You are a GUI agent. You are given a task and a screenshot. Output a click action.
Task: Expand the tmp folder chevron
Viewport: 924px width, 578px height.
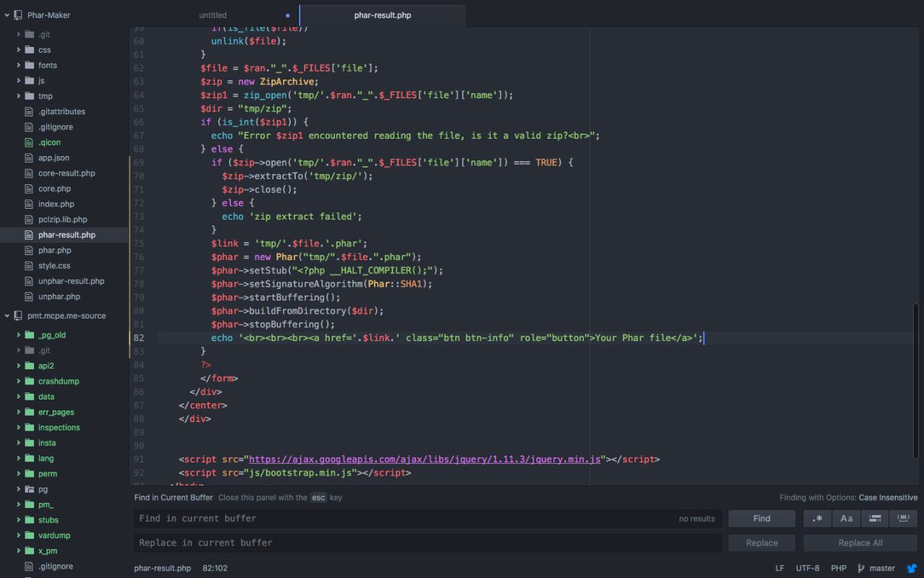tap(19, 96)
